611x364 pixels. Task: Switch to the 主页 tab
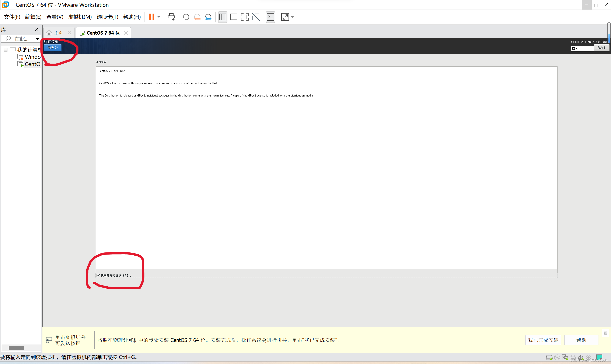[58, 33]
